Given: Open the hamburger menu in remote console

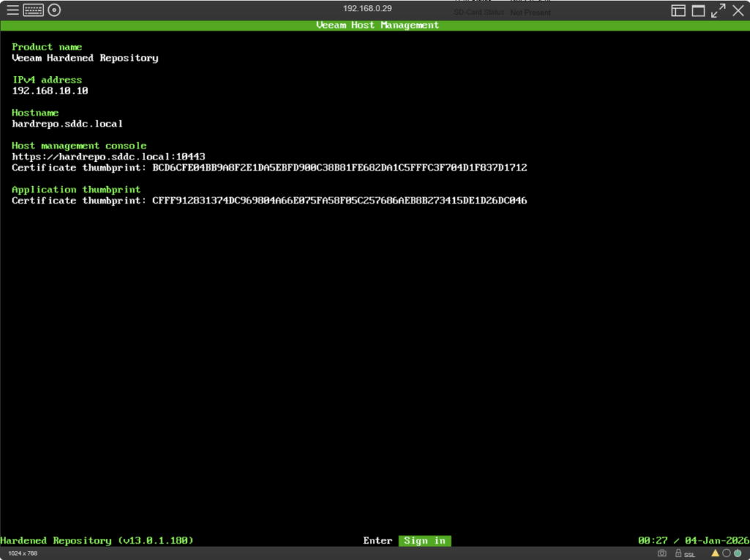Looking at the screenshot, I should point(12,10).
